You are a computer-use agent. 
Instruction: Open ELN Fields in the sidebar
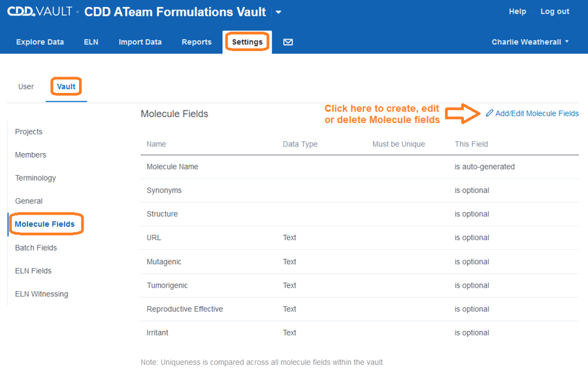pyautogui.click(x=33, y=271)
